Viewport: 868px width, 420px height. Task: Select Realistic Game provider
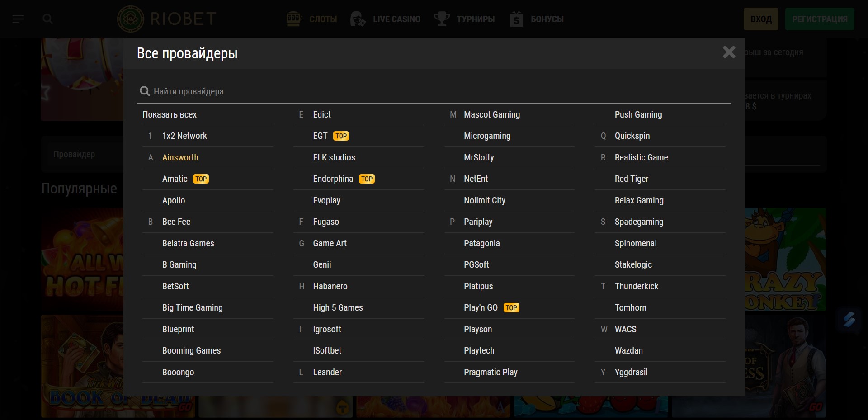pos(641,157)
